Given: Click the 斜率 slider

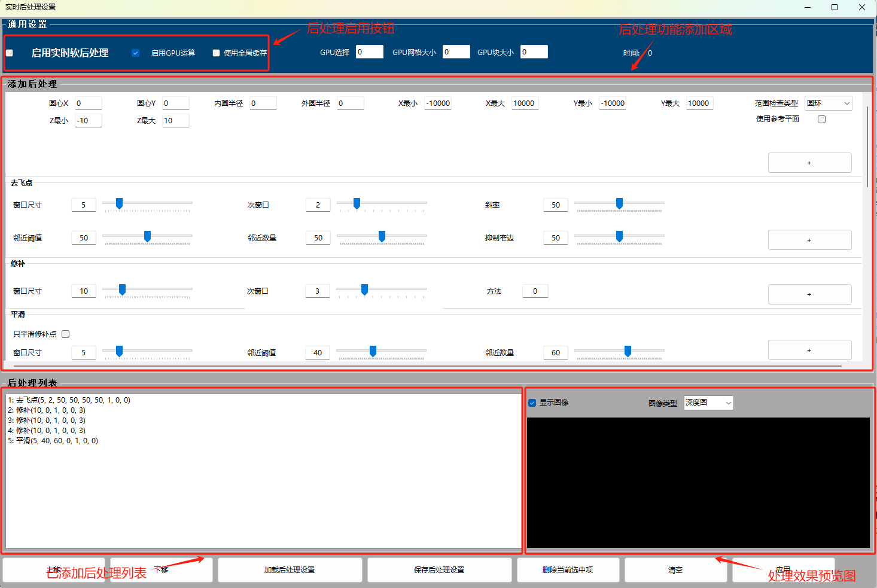Looking at the screenshot, I should (620, 205).
